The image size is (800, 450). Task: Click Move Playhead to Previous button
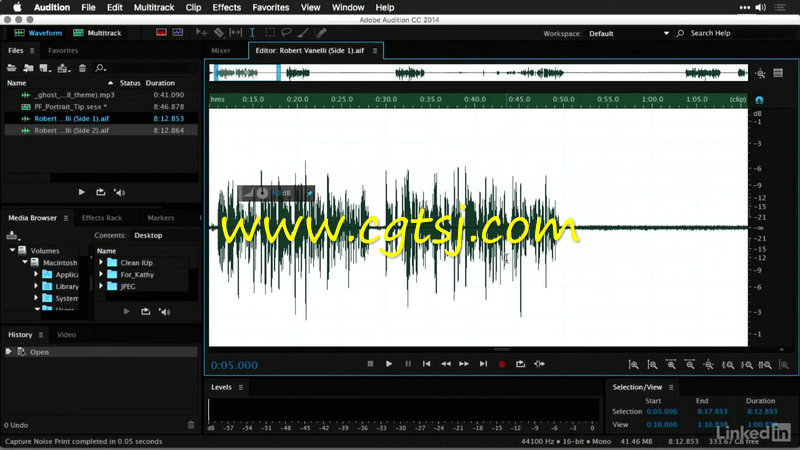427,364
